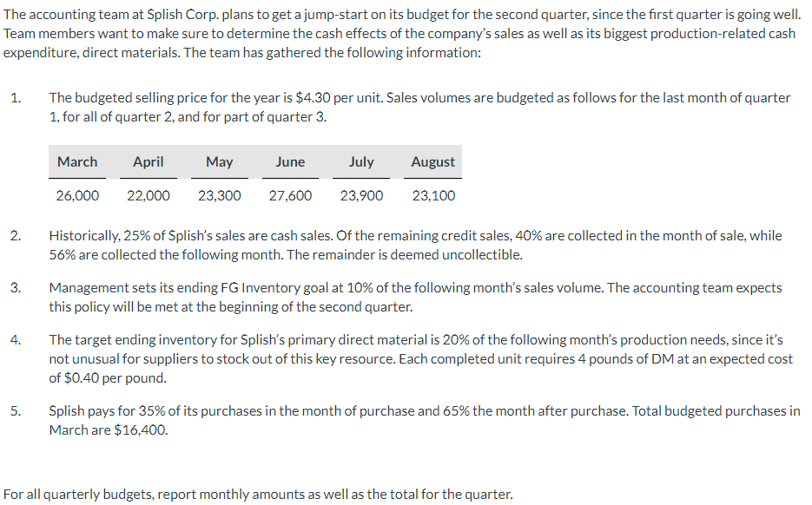The width and height of the screenshot is (812, 505).
Task: Click the 23,100 August sales value
Action: tap(433, 195)
